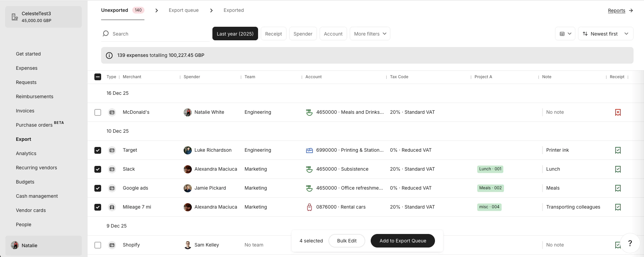Click the Printer ink note for Target
Image resolution: width=644 pixels, height=257 pixels.
(x=557, y=150)
